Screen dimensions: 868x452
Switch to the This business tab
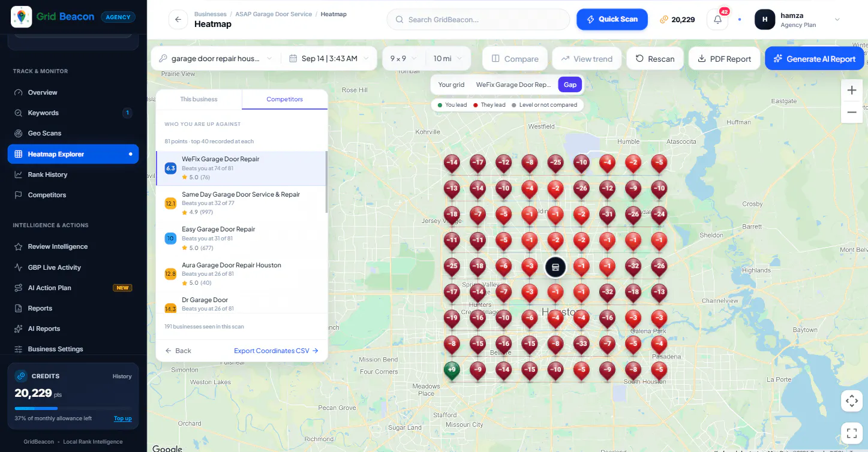pyautogui.click(x=199, y=99)
